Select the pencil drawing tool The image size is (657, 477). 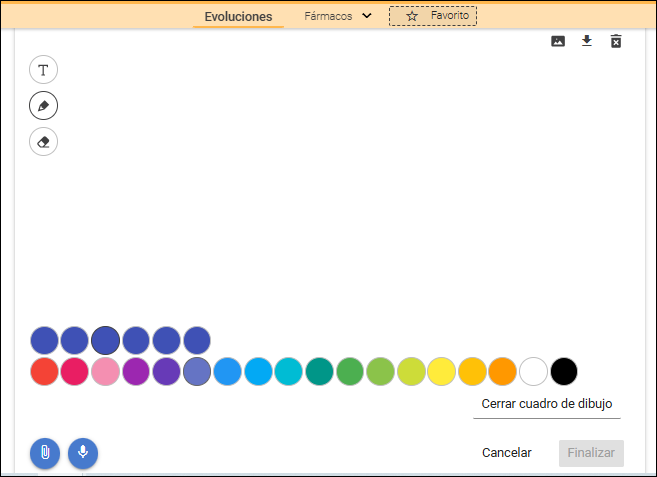[x=44, y=106]
